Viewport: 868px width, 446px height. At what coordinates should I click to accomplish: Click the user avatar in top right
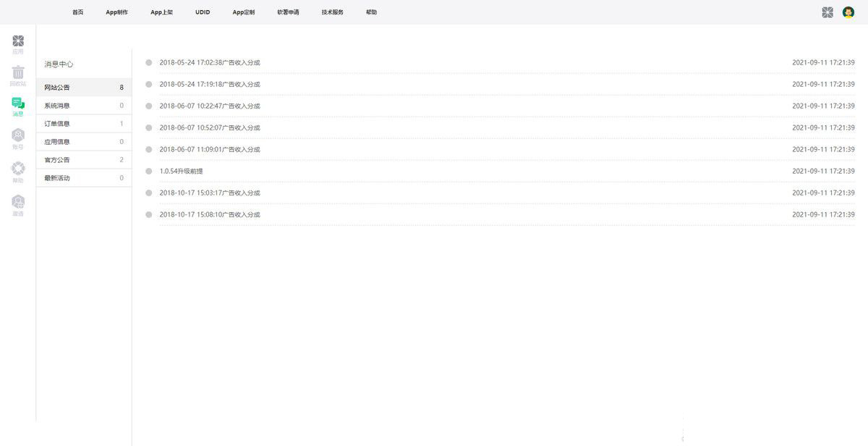[x=848, y=12]
